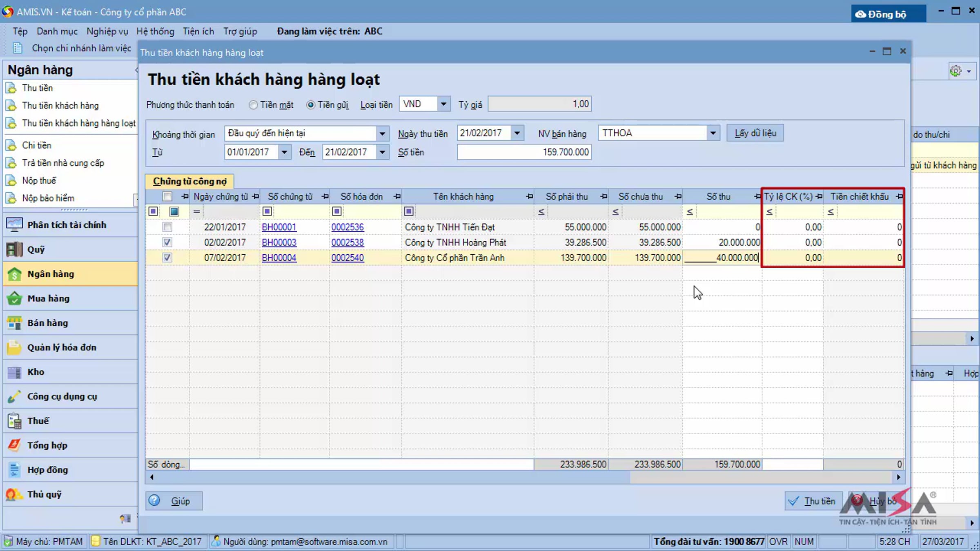The image size is (980, 551).
Task: Click the Thu tiền khách hàng icon
Action: pyautogui.click(x=11, y=105)
